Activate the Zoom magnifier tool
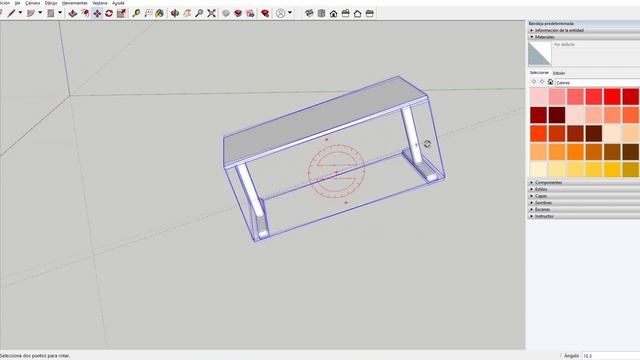The width and height of the screenshot is (640, 360). click(x=199, y=13)
